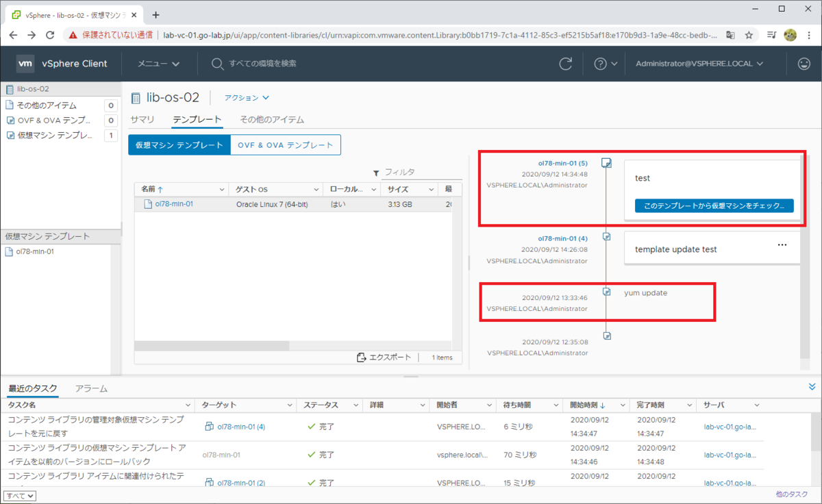
Task: Switch to the アラーム tab
Action: point(91,388)
